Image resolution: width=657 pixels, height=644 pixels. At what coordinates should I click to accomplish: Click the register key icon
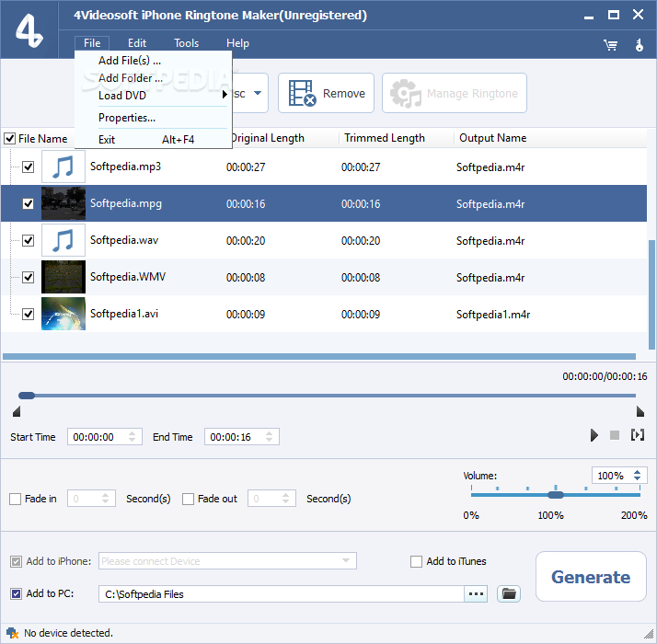(x=639, y=44)
